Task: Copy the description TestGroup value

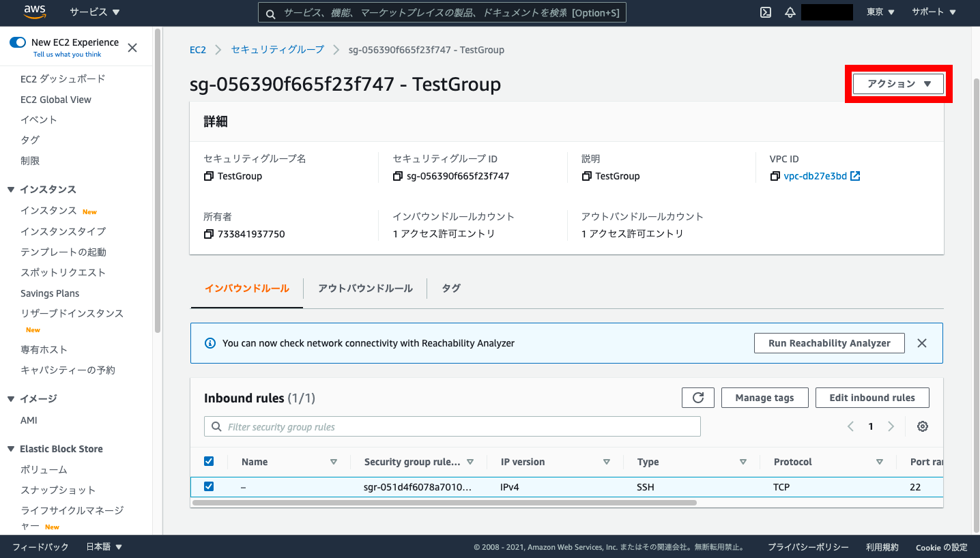Action: coord(586,176)
